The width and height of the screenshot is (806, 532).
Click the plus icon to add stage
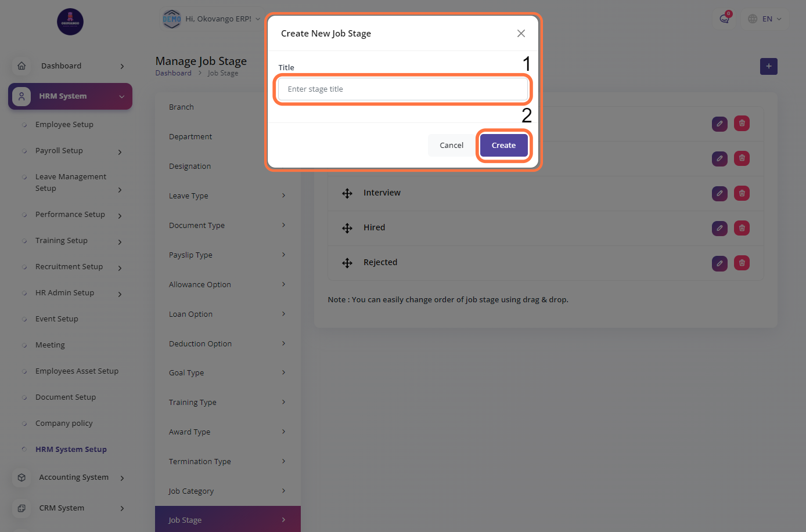point(768,66)
